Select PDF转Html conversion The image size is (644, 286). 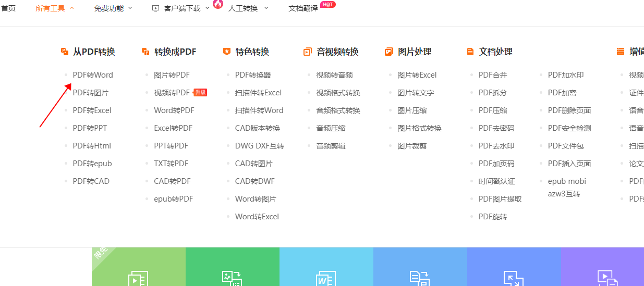coord(92,146)
